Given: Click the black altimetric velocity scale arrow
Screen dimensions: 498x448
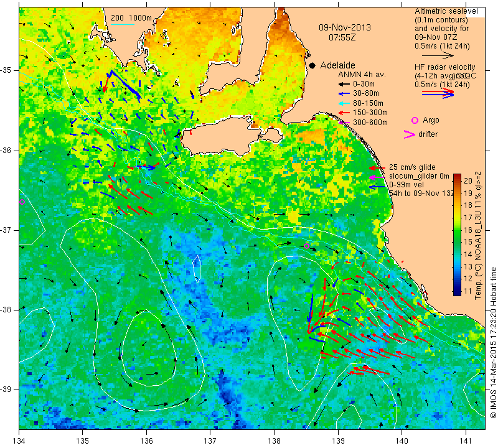Looking at the screenshot, I should 438,55.
